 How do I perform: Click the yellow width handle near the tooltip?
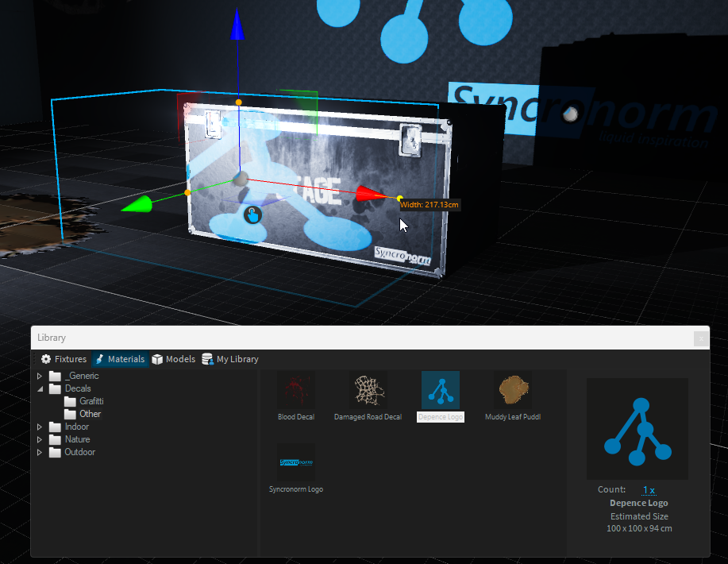click(400, 199)
